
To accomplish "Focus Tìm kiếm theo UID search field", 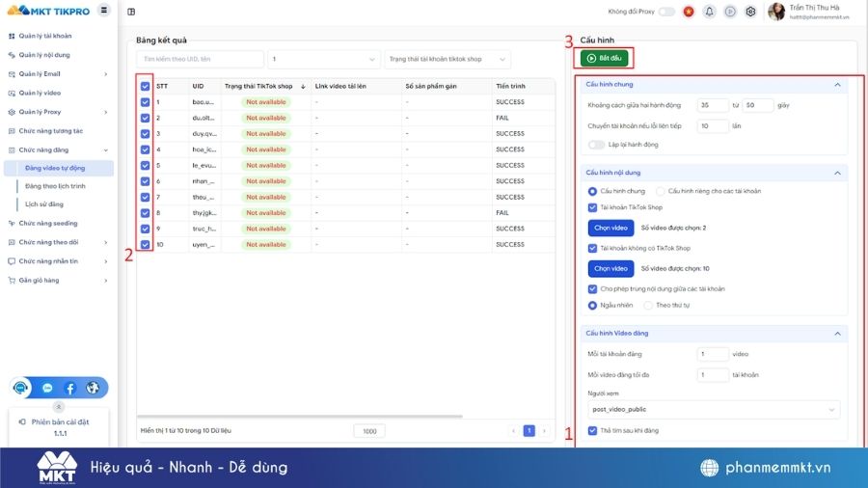I will point(200,59).
